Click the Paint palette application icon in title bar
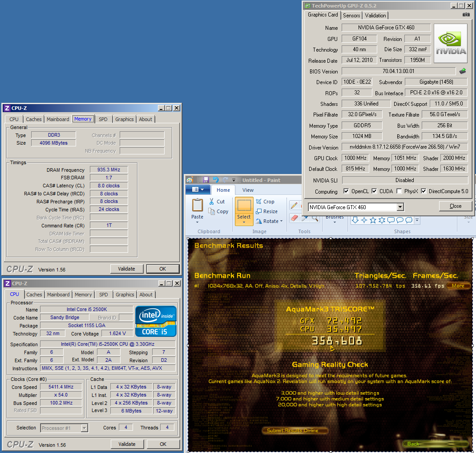 coord(190,180)
